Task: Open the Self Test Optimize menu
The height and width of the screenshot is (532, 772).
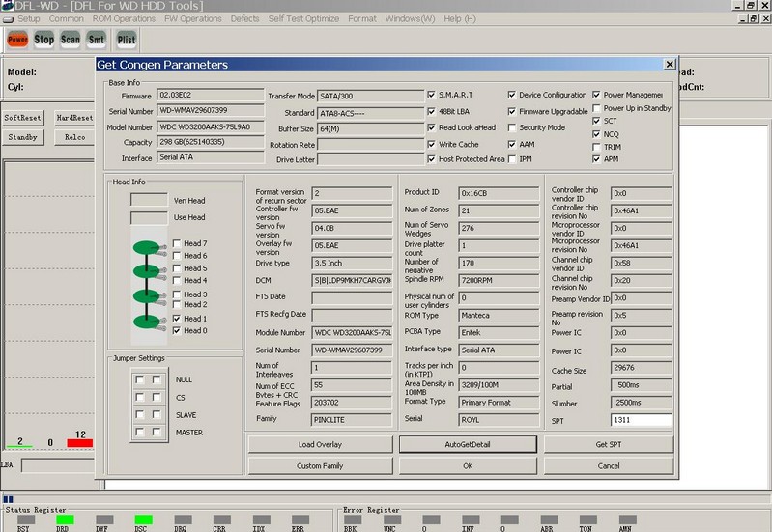Action: click(303, 18)
